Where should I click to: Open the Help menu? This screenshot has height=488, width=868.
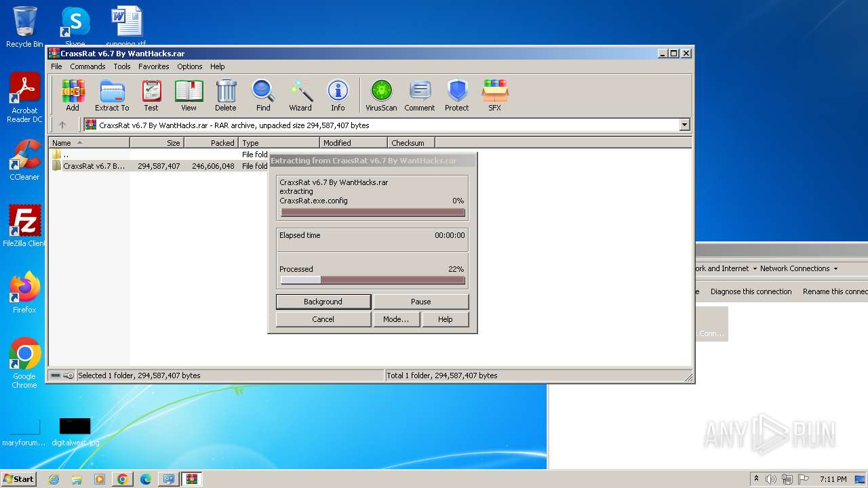(x=217, y=66)
